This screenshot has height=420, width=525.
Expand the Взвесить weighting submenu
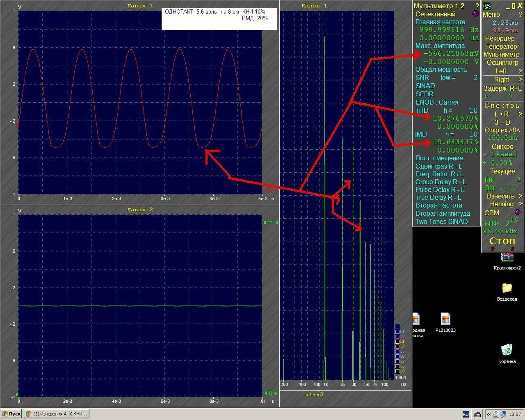pyautogui.click(x=520, y=196)
